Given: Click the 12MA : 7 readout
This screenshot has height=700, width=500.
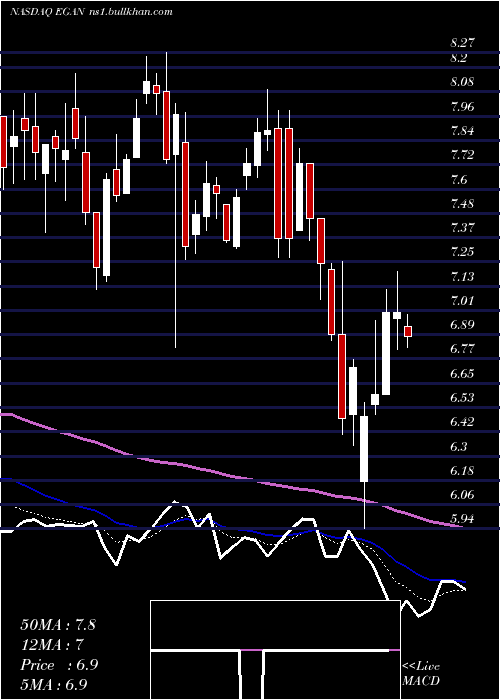Looking at the screenshot, I should [x=52, y=645].
